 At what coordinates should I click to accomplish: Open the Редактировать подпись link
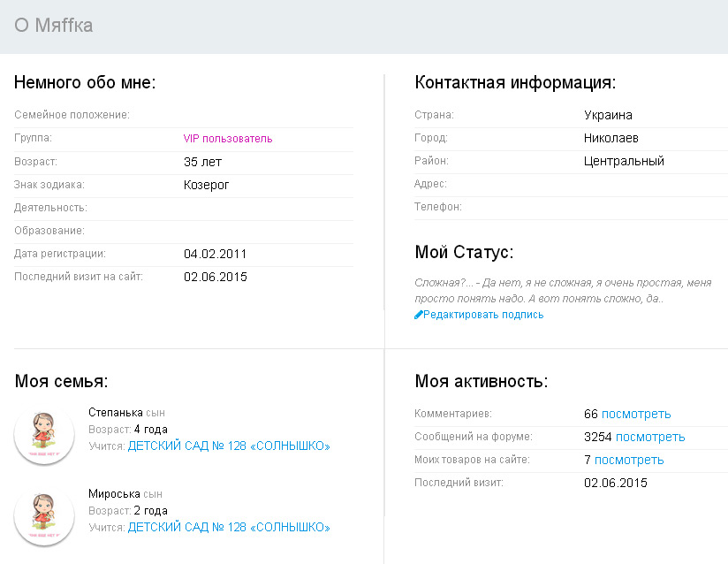pyautogui.click(x=483, y=315)
